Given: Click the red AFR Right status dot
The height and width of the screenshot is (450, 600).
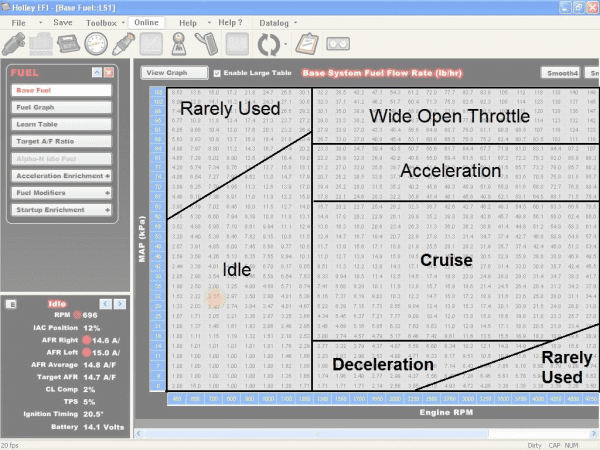Looking at the screenshot, I should (86, 340).
